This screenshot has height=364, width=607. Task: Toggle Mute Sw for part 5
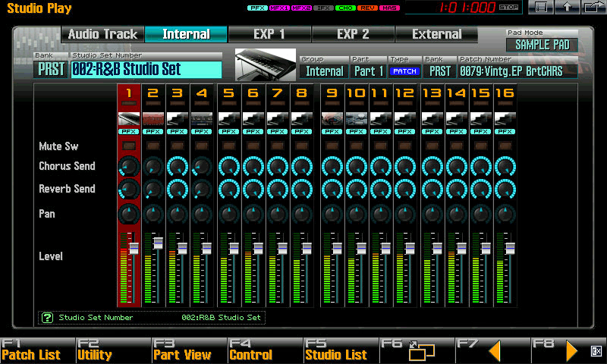click(x=229, y=146)
